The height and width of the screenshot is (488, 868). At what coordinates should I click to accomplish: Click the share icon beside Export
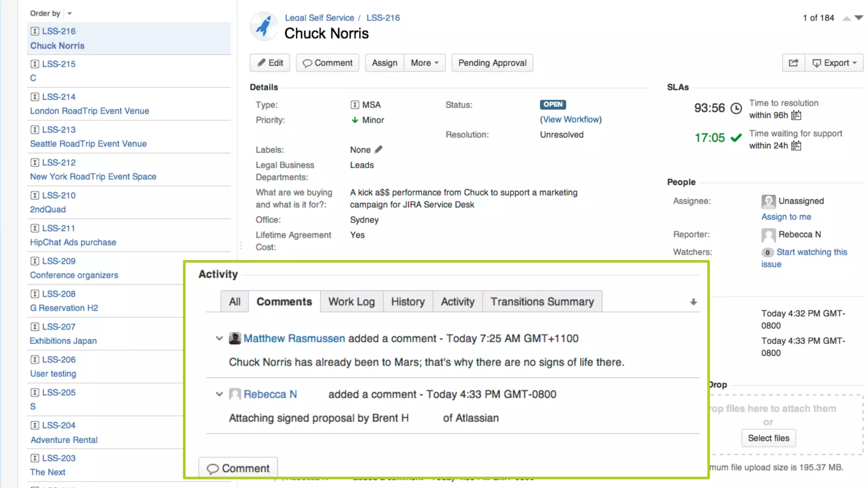pos(793,63)
